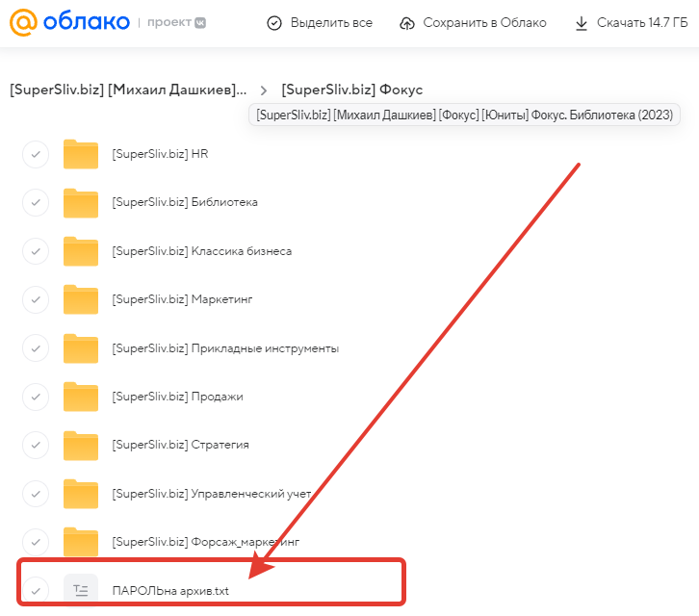Open the Форсаж_маркетинг folder icon
The image size is (699, 616).
pyautogui.click(x=81, y=542)
